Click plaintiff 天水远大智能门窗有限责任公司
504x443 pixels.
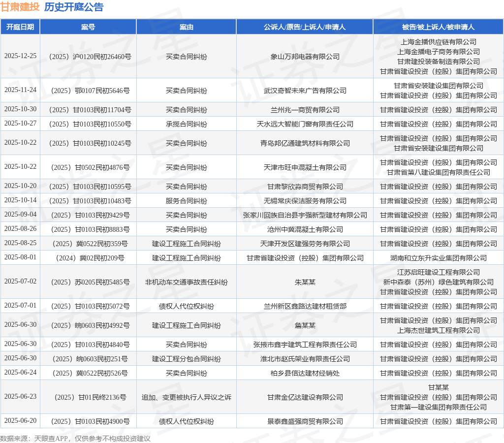[x=305, y=124]
